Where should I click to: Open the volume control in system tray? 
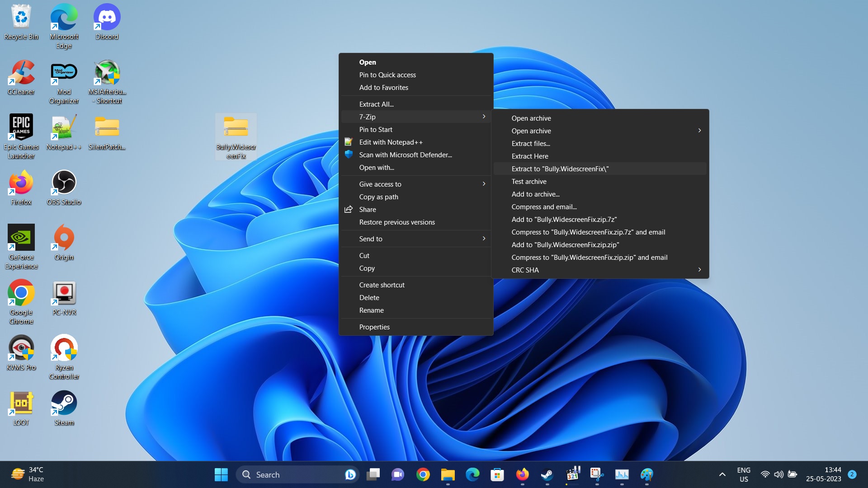pyautogui.click(x=778, y=475)
